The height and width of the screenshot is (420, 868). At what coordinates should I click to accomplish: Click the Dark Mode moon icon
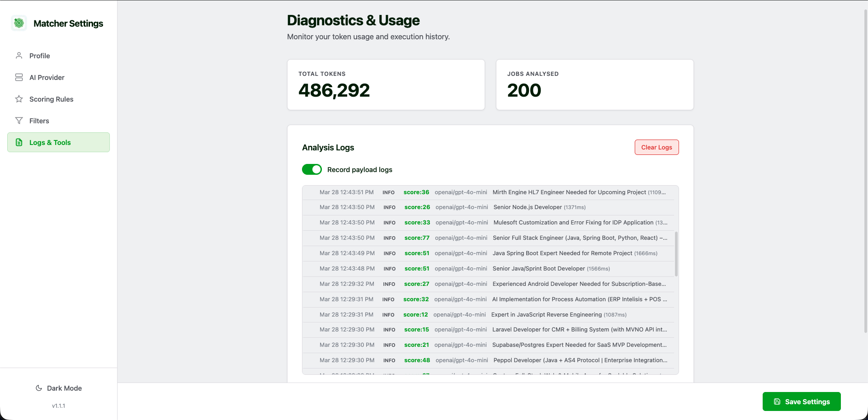39,388
